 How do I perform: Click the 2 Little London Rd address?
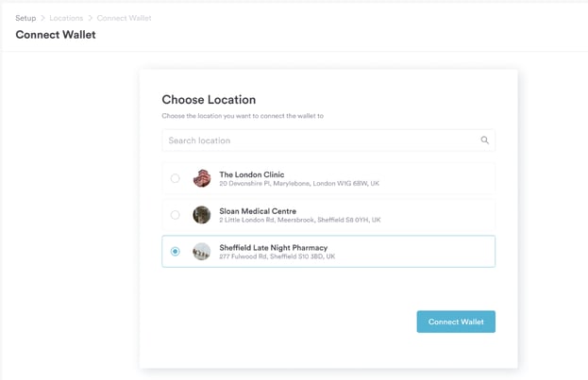299,220
